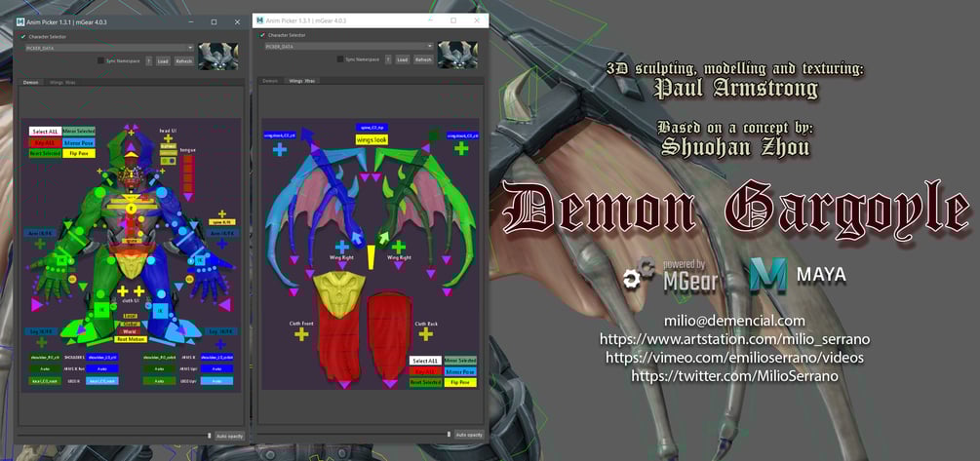Viewport: 980px width, 461px height.
Task: Click yellow Flip Pose in demon-body picker
Action: click(x=79, y=154)
